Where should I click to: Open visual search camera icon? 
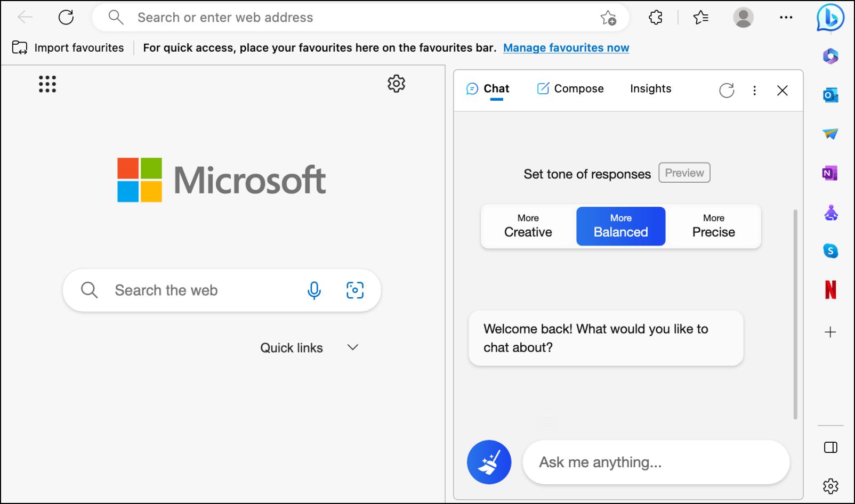(x=355, y=290)
